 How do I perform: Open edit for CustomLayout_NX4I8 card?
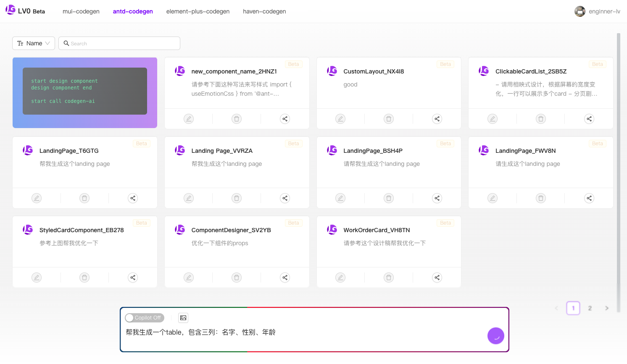340,119
